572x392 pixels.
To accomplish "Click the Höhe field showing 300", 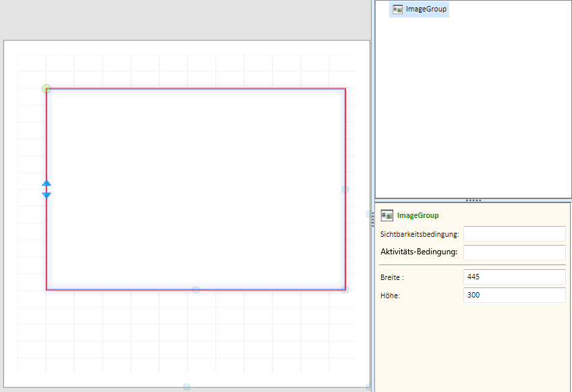I will pos(514,295).
